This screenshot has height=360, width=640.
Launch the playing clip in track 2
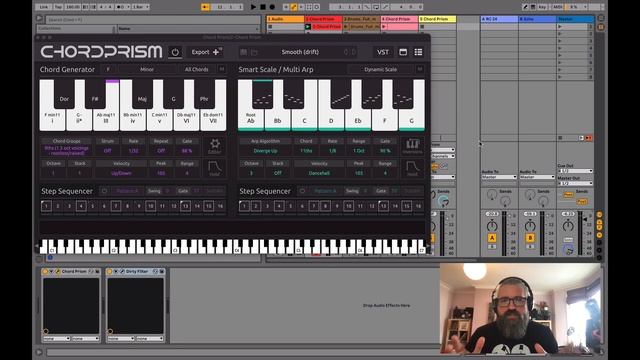tap(308, 27)
